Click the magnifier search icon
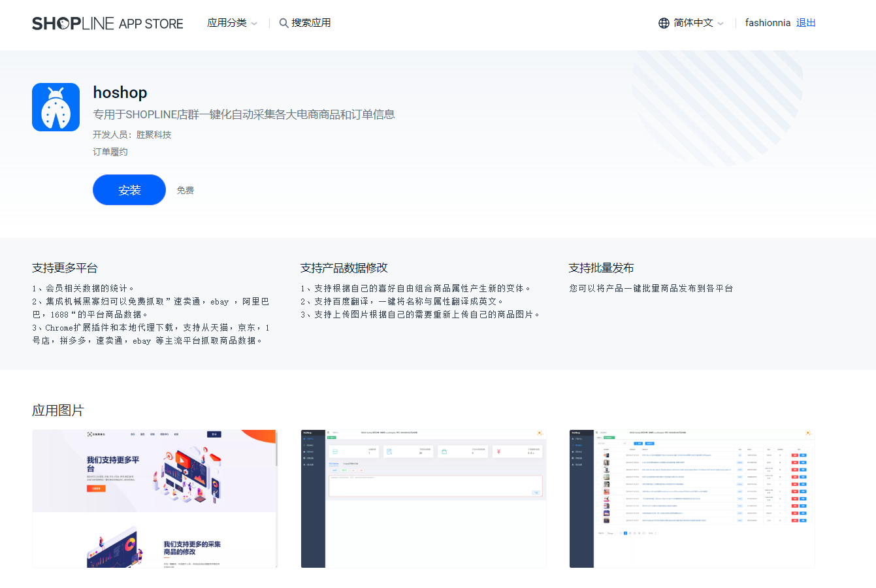The height and width of the screenshot is (588, 876). [x=284, y=23]
